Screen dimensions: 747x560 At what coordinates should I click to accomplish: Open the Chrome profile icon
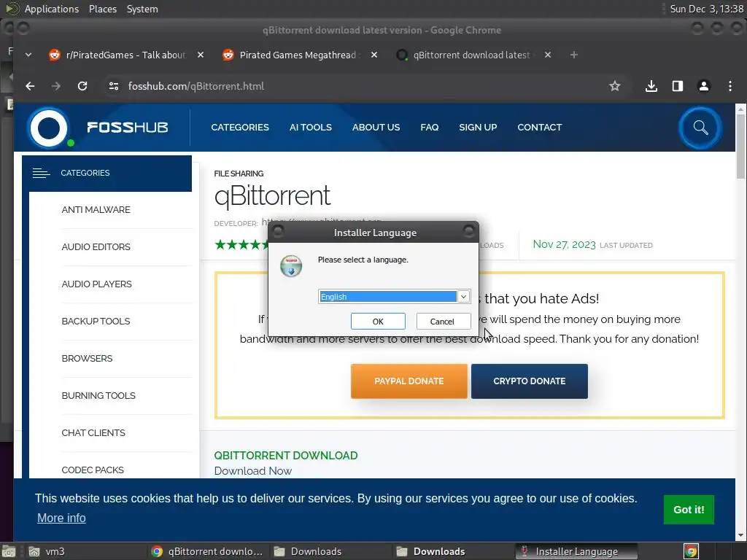(x=704, y=86)
